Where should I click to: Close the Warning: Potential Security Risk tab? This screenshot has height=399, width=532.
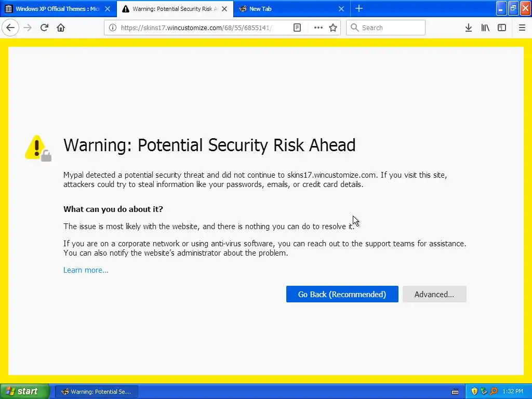pos(224,9)
